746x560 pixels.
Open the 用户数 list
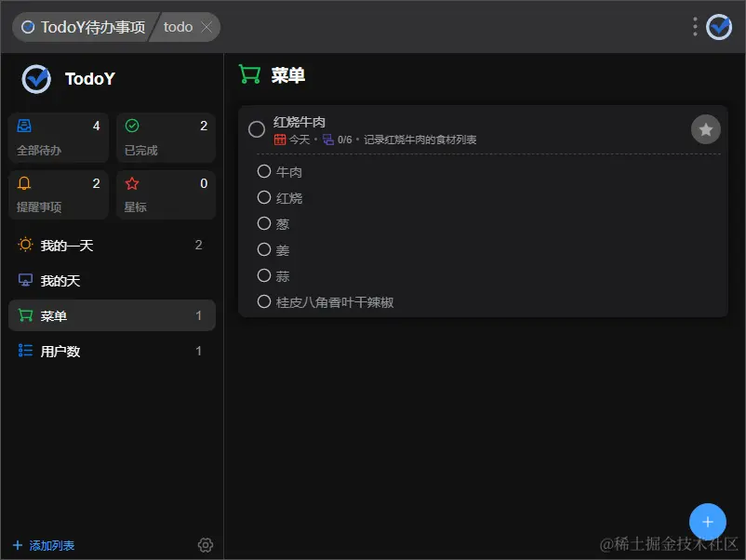tap(112, 351)
